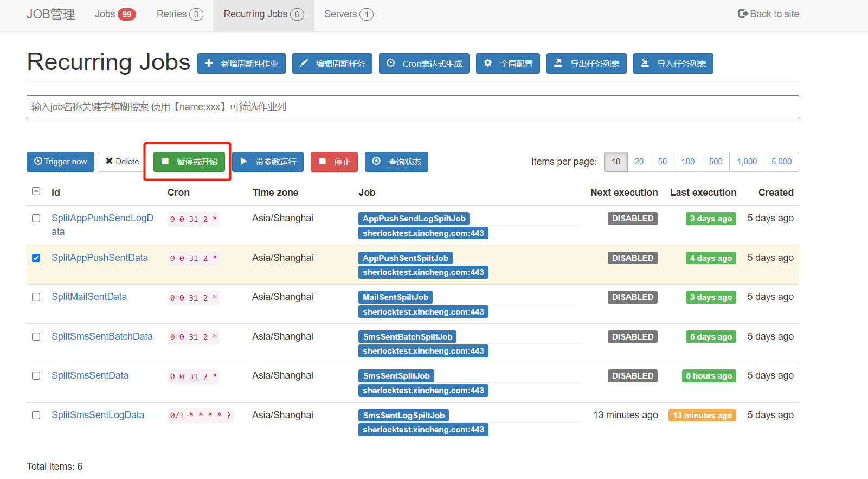This screenshot has height=479, width=868.
Task: Open the Jobs tab with 99 badge
Action: [x=115, y=15]
